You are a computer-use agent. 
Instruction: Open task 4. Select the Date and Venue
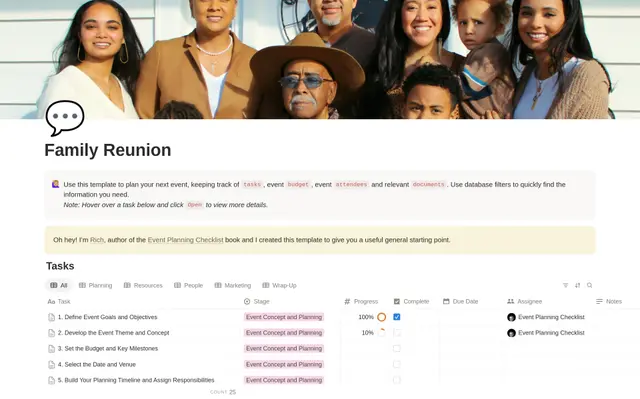pyautogui.click(x=97, y=364)
